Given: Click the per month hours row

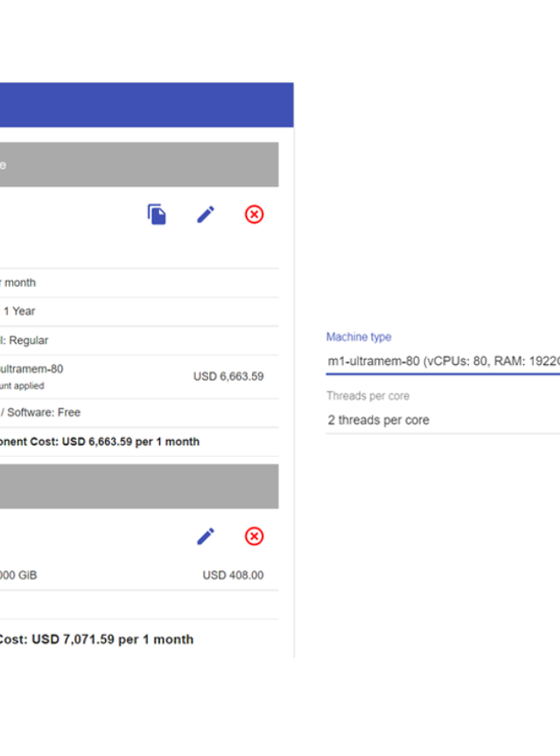Looking at the screenshot, I should [x=139, y=283].
